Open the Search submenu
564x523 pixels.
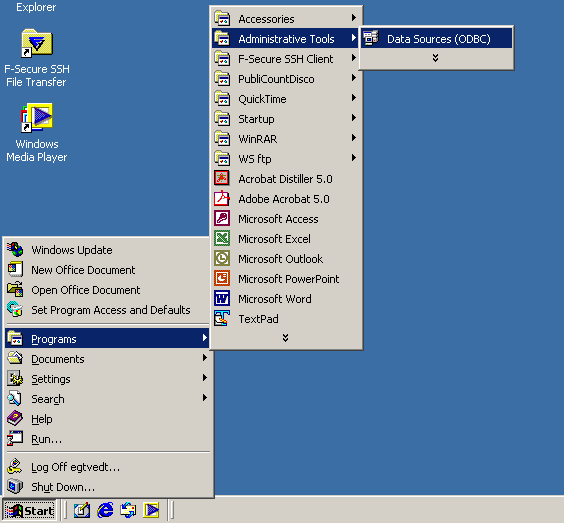107,399
